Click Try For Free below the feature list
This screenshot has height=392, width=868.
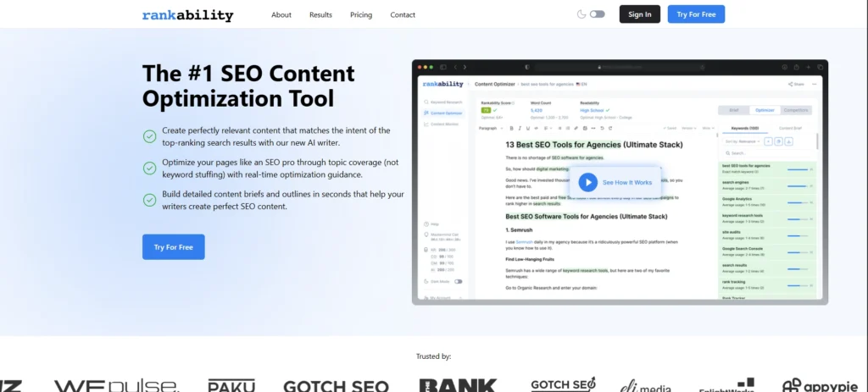[173, 247]
